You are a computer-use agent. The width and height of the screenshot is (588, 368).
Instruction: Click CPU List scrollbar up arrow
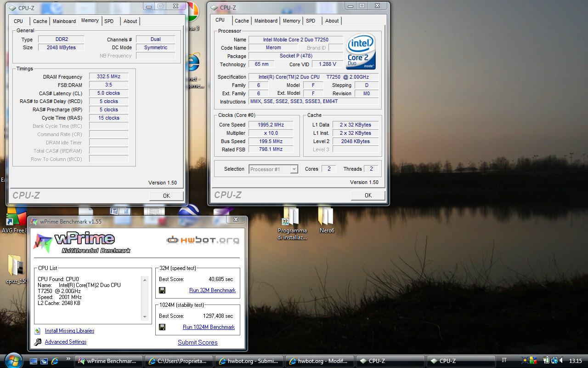145,280
